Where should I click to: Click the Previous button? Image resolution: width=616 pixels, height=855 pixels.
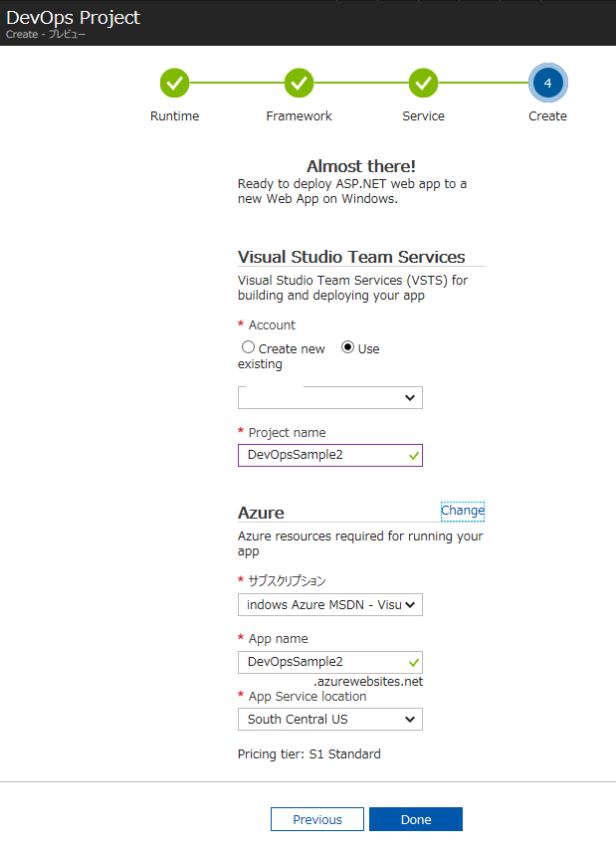point(317,819)
